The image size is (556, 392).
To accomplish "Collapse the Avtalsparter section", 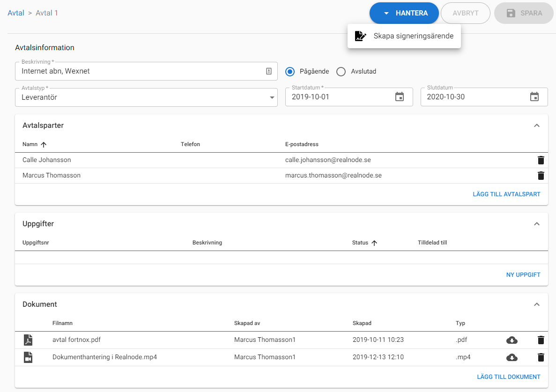I will coord(537,126).
